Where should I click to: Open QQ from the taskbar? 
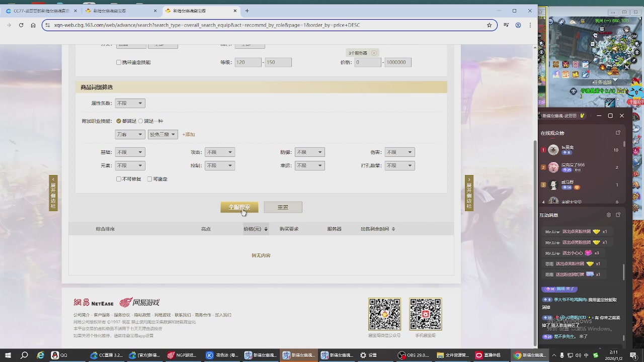point(59,355)
